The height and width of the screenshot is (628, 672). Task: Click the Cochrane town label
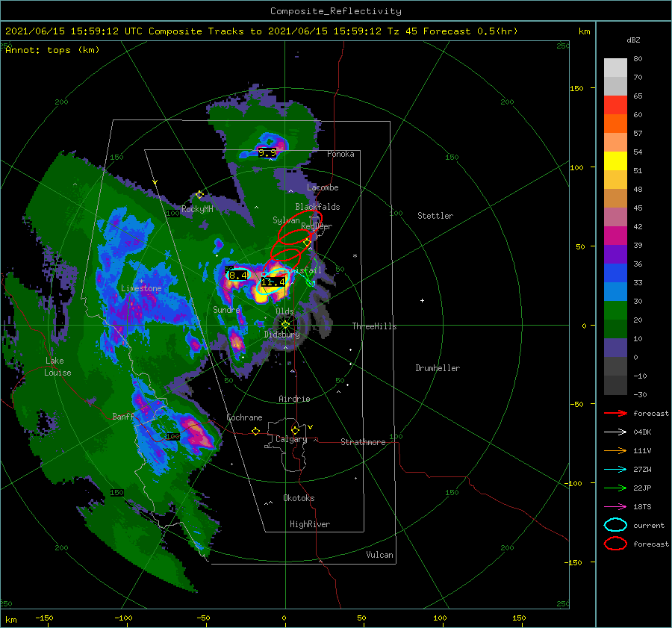click(244, 417)
